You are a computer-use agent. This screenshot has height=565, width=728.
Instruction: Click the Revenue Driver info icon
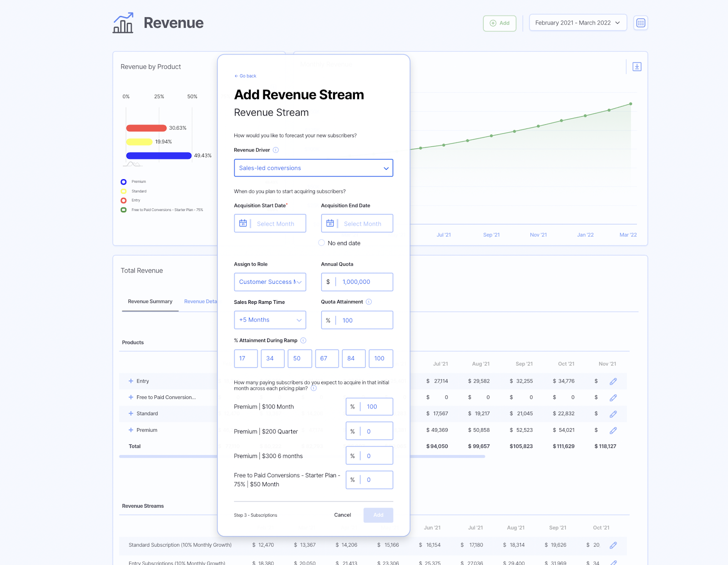click(x=276, y=150)
